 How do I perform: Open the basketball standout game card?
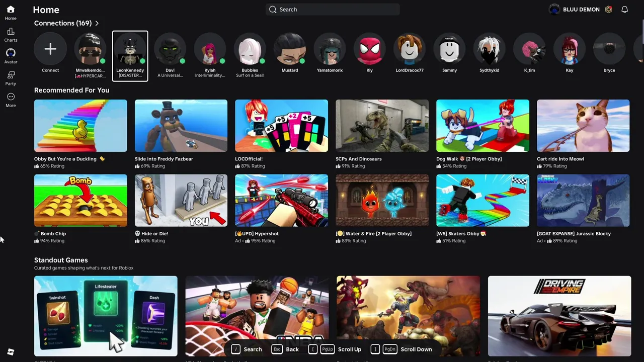[257, 316]
